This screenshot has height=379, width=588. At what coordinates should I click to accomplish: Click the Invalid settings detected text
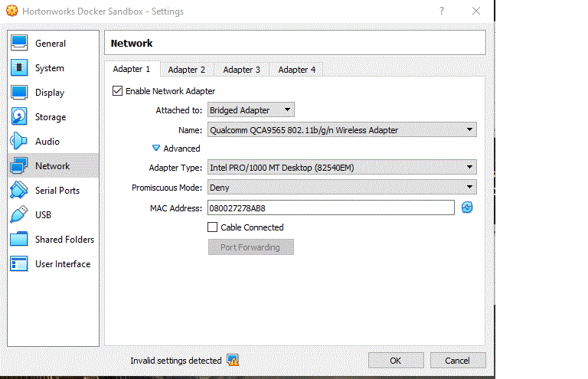(x=176, y=361)
